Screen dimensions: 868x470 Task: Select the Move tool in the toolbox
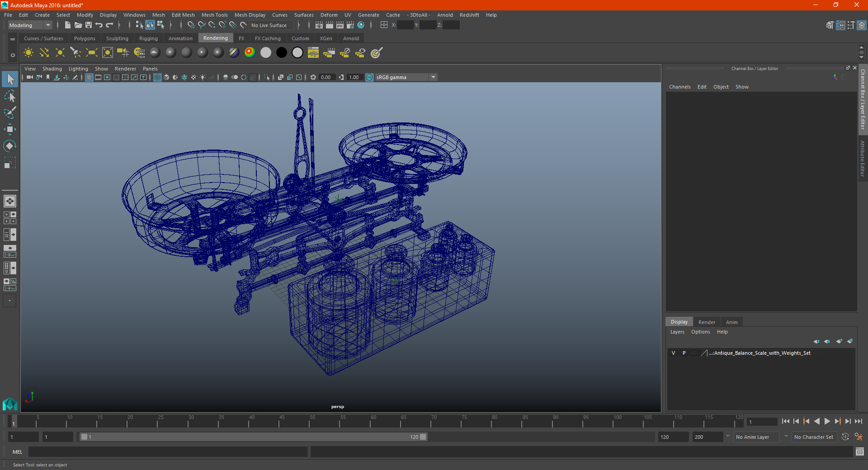[9, 129]
